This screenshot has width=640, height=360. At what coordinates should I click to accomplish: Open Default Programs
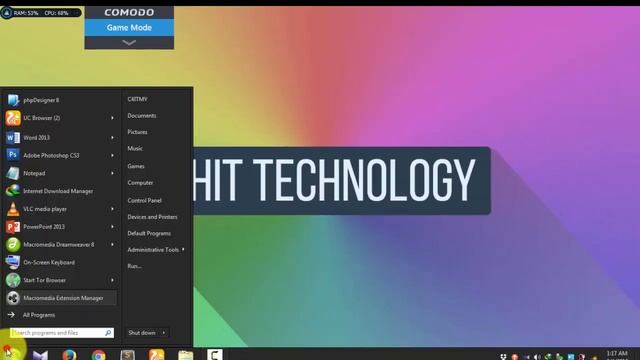pos(149,233)
